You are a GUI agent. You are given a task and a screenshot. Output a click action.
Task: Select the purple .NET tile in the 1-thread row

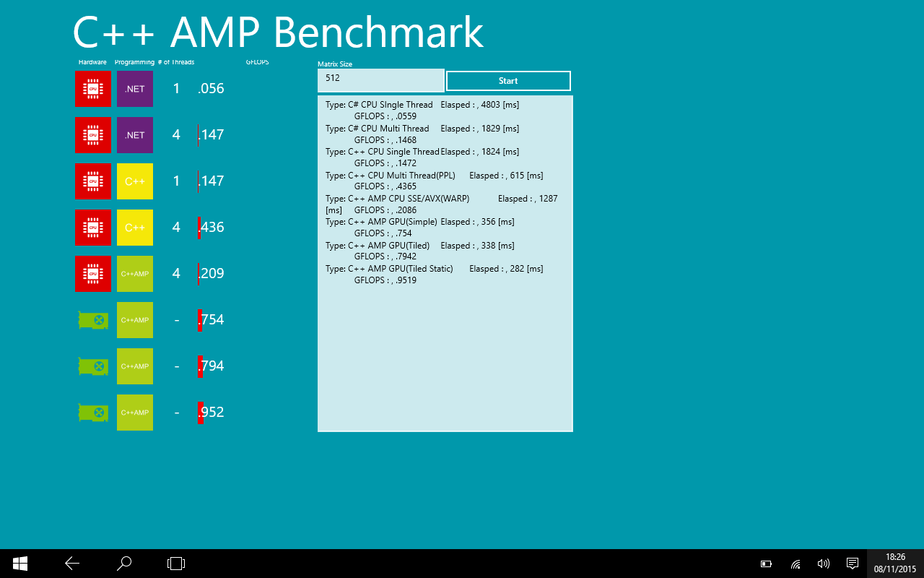coord(135,89)
